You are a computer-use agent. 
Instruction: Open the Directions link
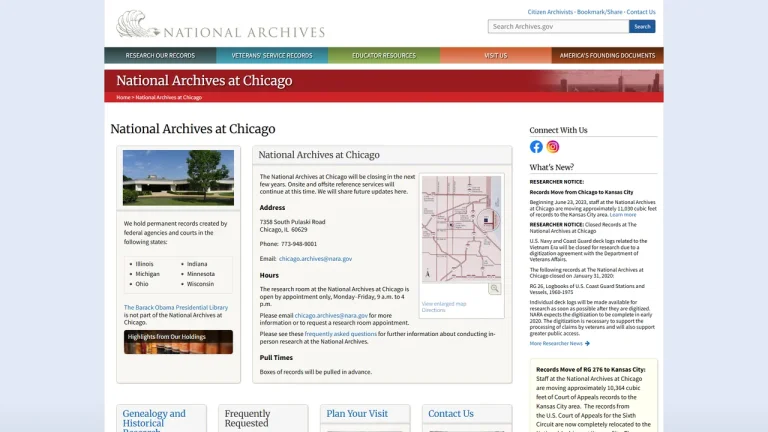coord(433,310)
